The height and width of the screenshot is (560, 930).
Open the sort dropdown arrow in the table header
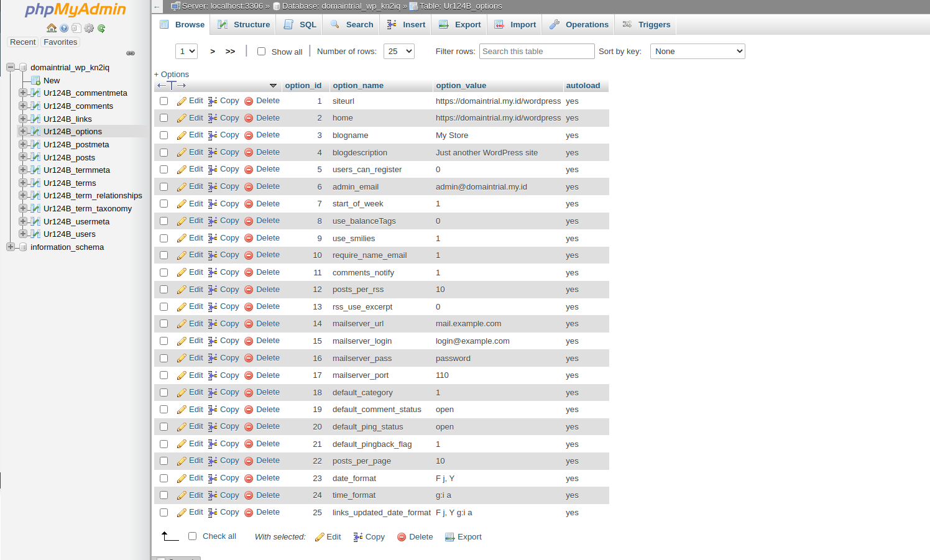coord(274,86)
